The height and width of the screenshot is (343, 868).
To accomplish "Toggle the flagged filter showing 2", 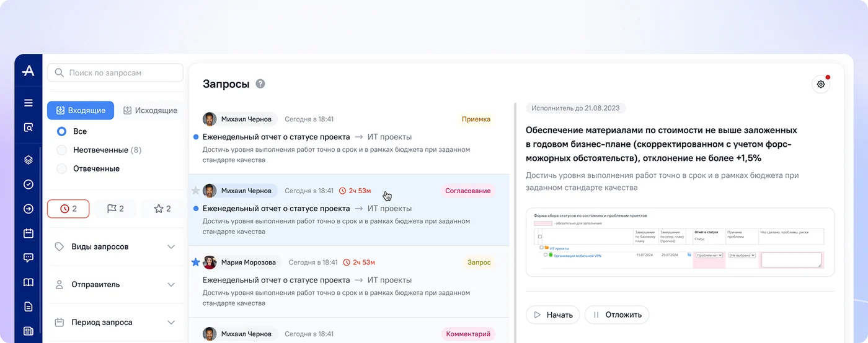I will (x=115, y=209).
